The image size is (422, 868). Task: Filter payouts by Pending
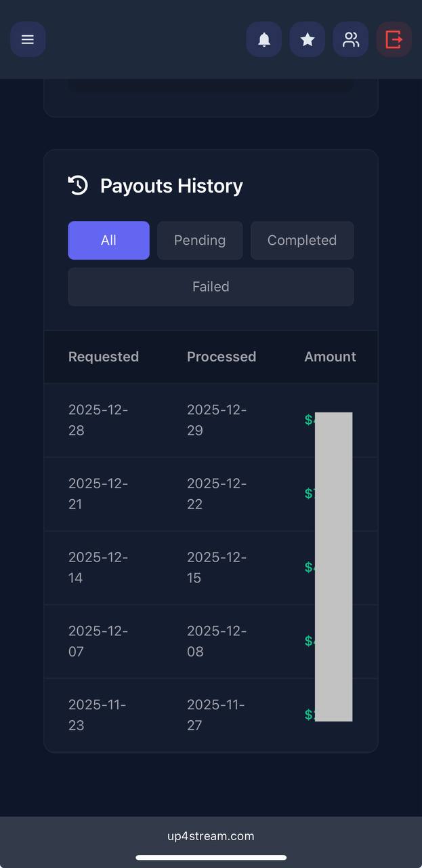200,240
